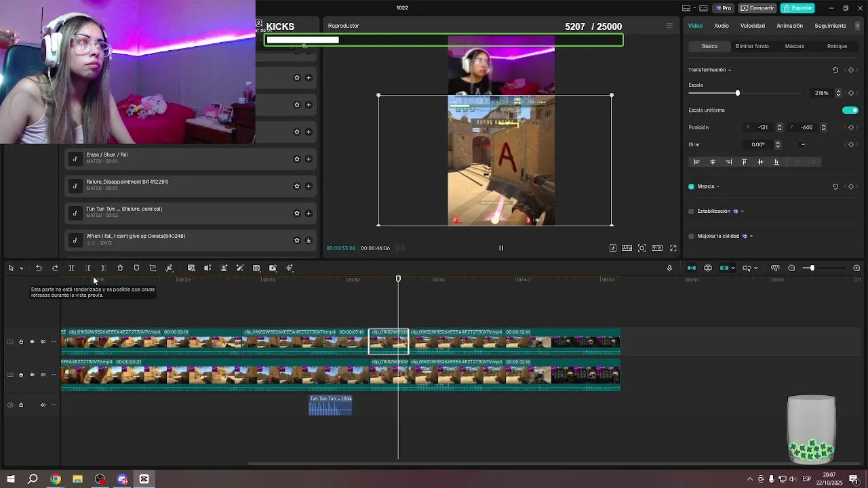Favorite the Tun Tun Tun failure sound
This screenshot has width=868, height=488.
(x=296, y=213)
